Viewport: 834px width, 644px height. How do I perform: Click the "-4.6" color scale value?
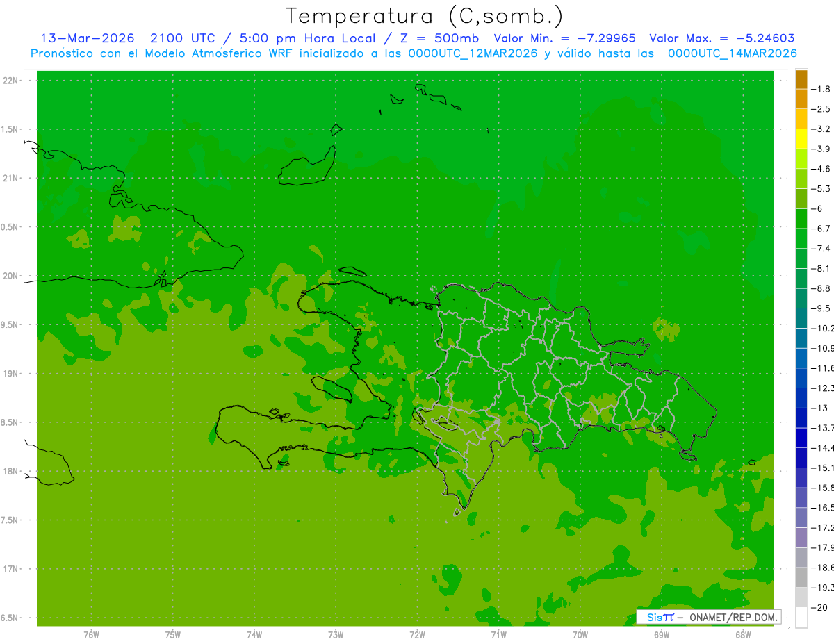point(821,169)
